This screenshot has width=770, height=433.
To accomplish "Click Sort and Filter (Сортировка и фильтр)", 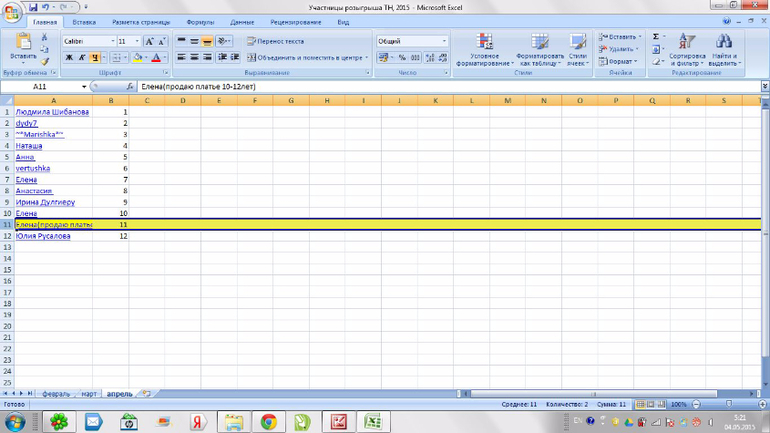I will 687,50.
